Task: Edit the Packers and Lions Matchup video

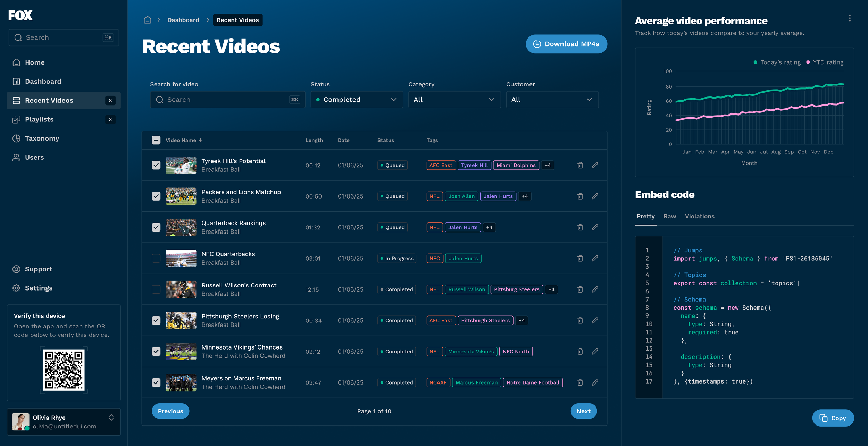Action: pyautogui.click(x=595, y=196)
